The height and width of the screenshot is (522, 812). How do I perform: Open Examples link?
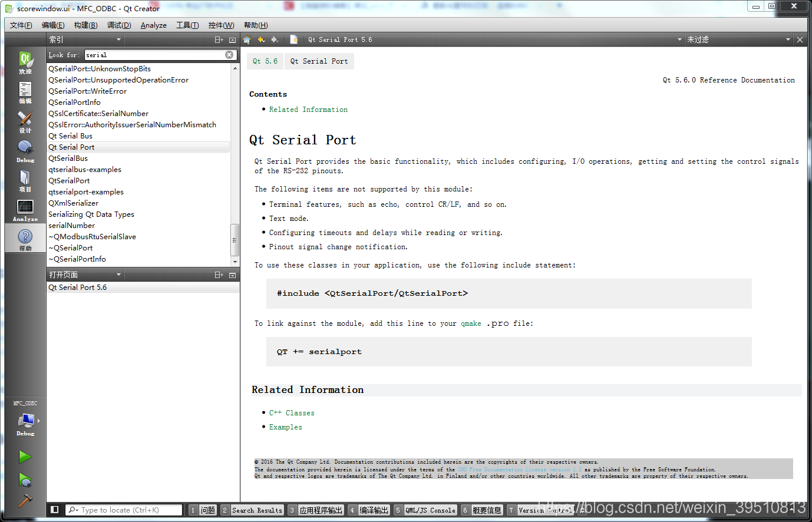click(286, 427)
